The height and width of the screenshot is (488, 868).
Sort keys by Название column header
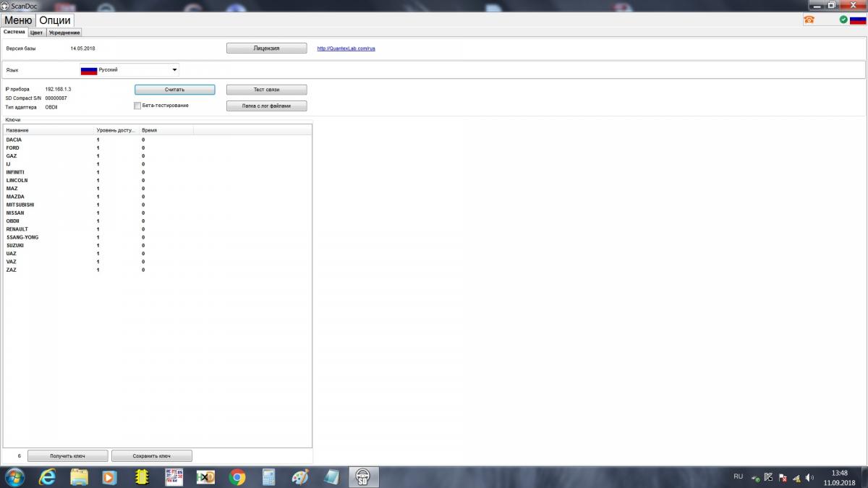tap(49, 130)
